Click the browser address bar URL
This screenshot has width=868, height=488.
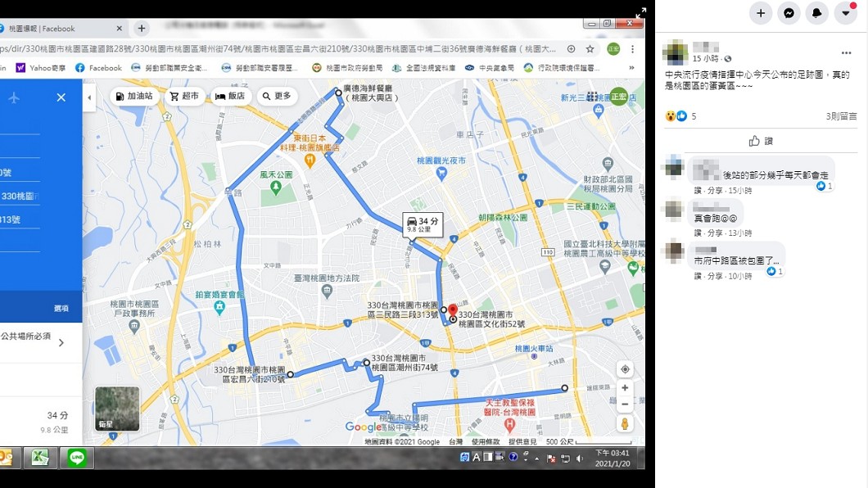tap(279, 48)
